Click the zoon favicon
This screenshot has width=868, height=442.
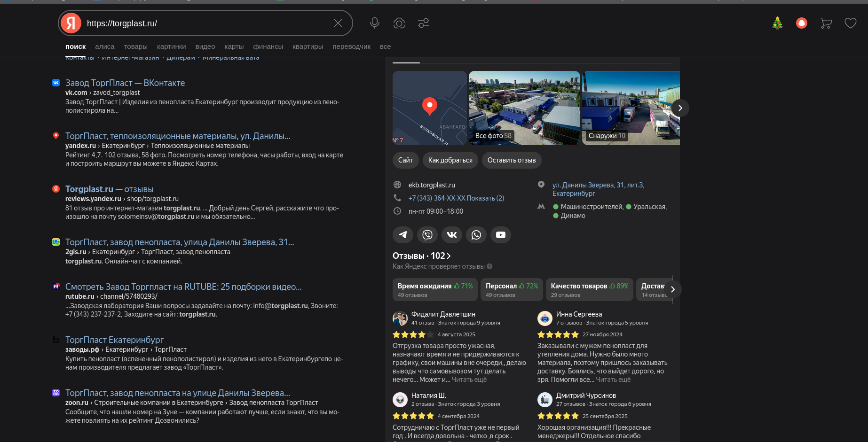coord(56,393)
